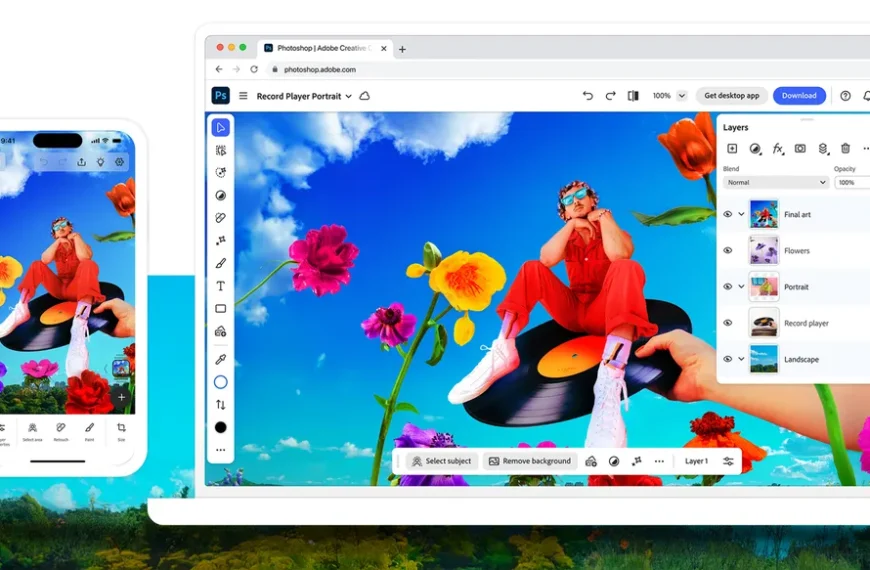Screen dimensions: 870x570
Task: Click the stacked layers group icon
Action: point(823,148)
